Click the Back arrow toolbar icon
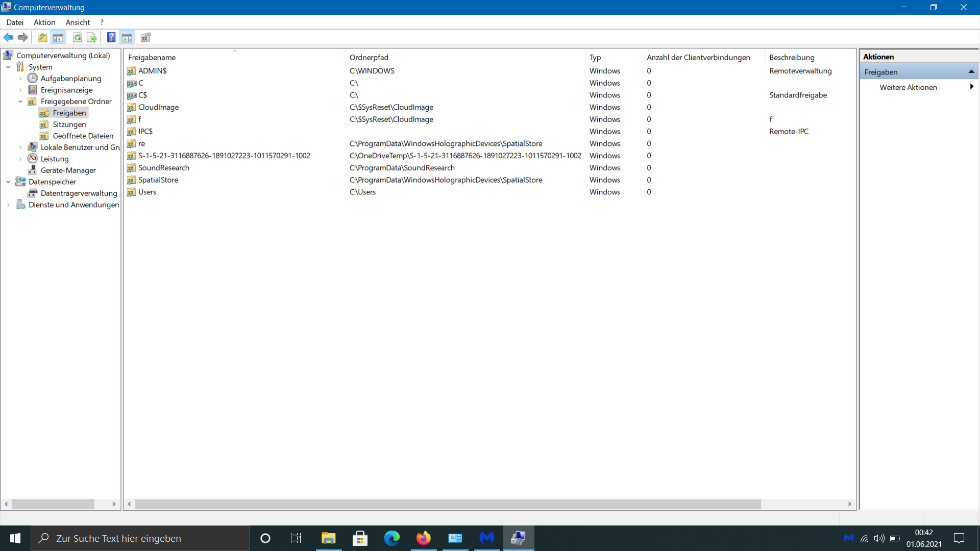Image resolution: width=980 pixels, height=551 pixels. pos(8,37)
